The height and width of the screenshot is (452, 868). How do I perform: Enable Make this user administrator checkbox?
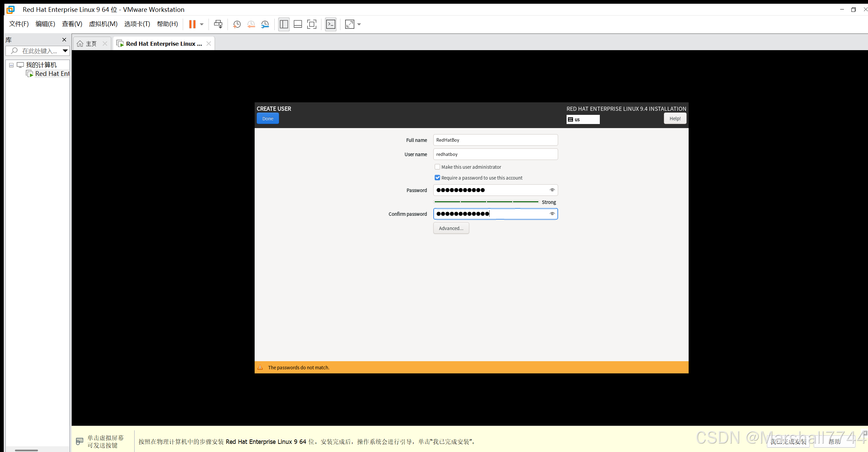pos(437,167)
